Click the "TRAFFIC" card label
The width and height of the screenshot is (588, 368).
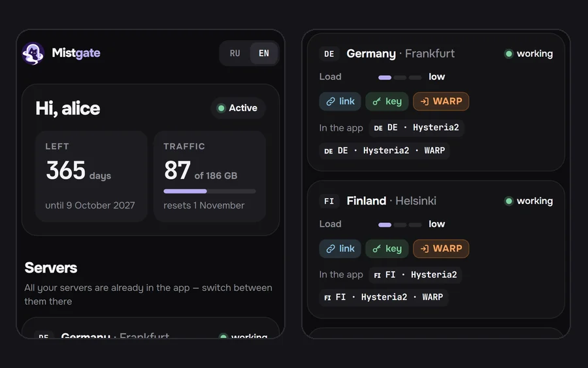coord(184,146)
